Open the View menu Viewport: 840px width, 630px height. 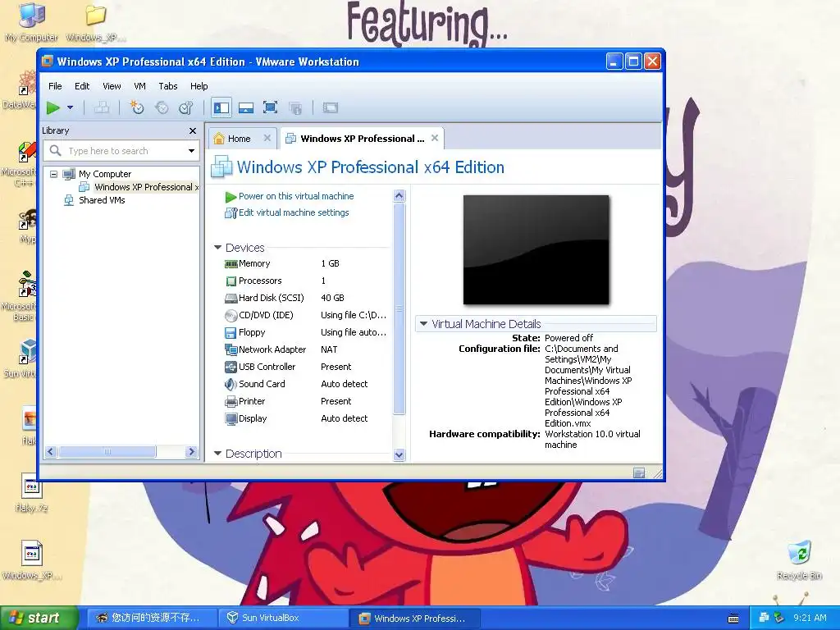pos(112,86)
